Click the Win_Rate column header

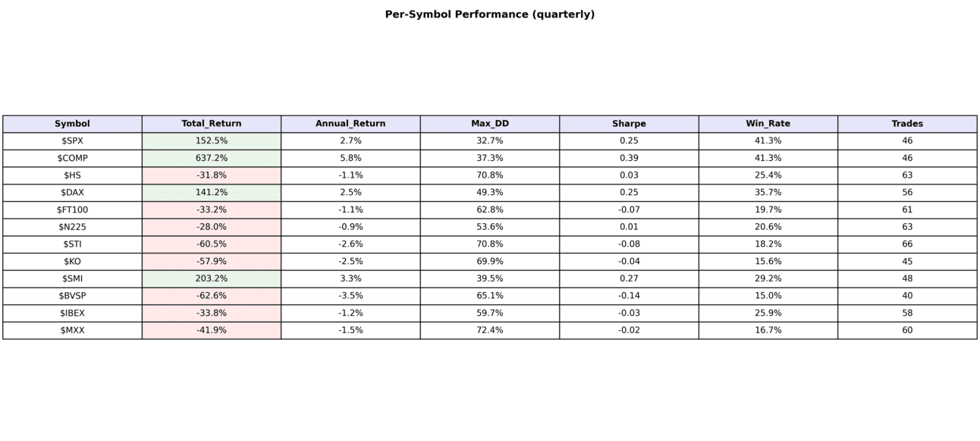pyautogui.click(x=768, y=124)
